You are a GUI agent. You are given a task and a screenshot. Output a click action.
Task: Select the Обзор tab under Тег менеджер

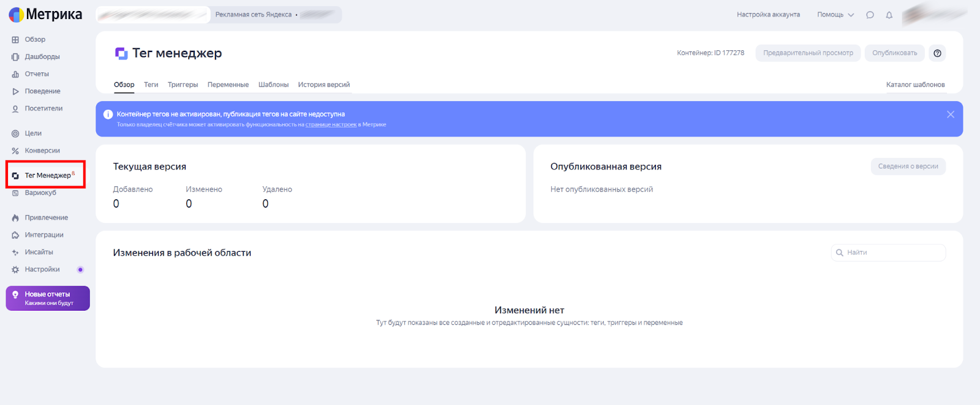pyautogui.click(x=124, y=85)
